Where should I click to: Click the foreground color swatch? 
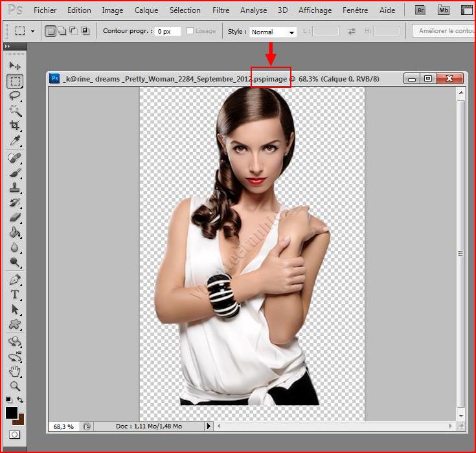[11, 412]
